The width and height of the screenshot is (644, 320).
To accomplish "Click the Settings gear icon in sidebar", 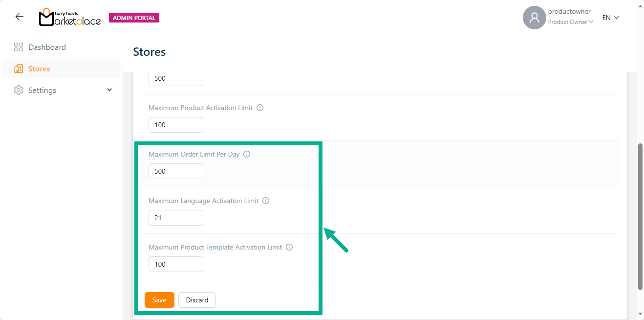I will point(19,91).
